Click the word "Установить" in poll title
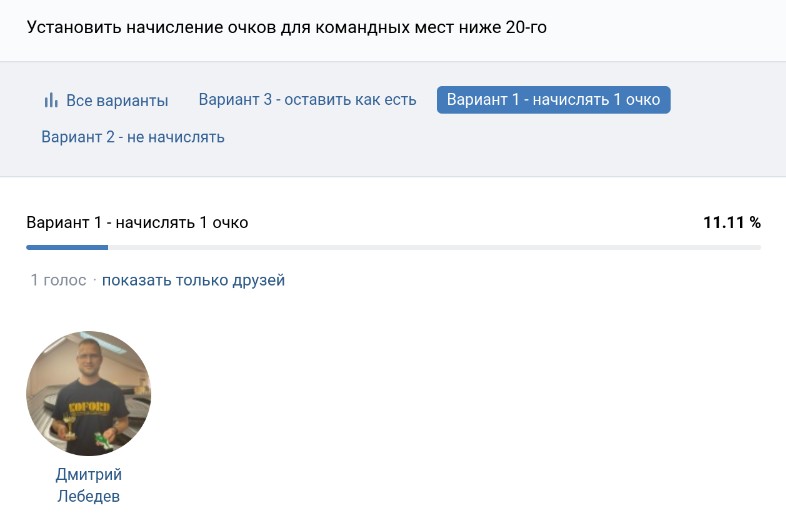The height and width of the screenshot is (521, 786). pyautogui.click(x=73, y=28)
